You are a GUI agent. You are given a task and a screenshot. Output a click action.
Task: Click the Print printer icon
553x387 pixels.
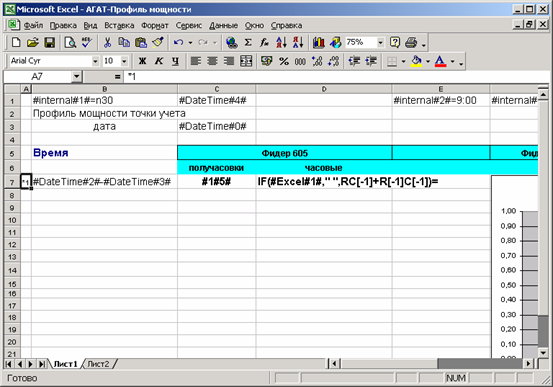click(x=411, y=43)
